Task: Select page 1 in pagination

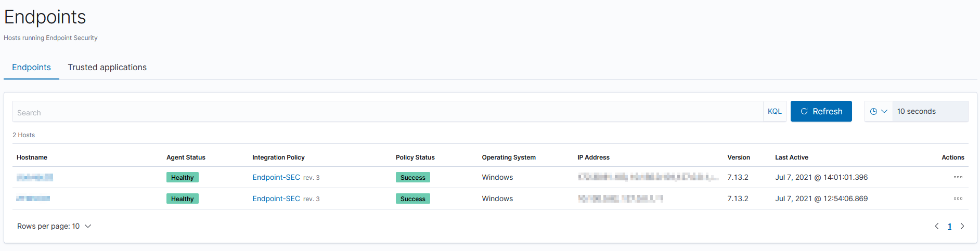Action: tap(949, 226)
